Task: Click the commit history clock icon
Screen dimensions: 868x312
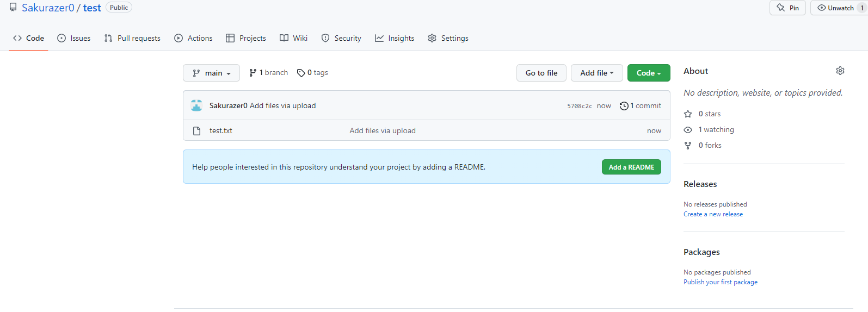Action: (624, 106)
